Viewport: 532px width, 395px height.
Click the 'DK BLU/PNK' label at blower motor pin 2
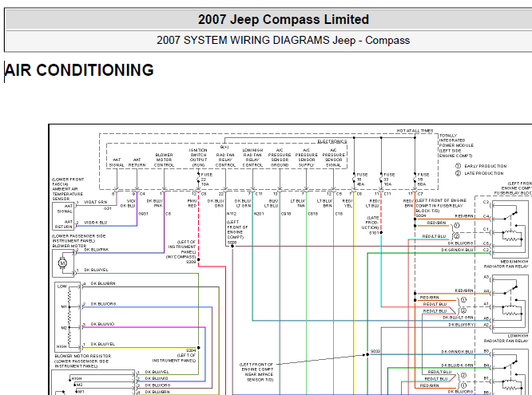tap(97, 250)
